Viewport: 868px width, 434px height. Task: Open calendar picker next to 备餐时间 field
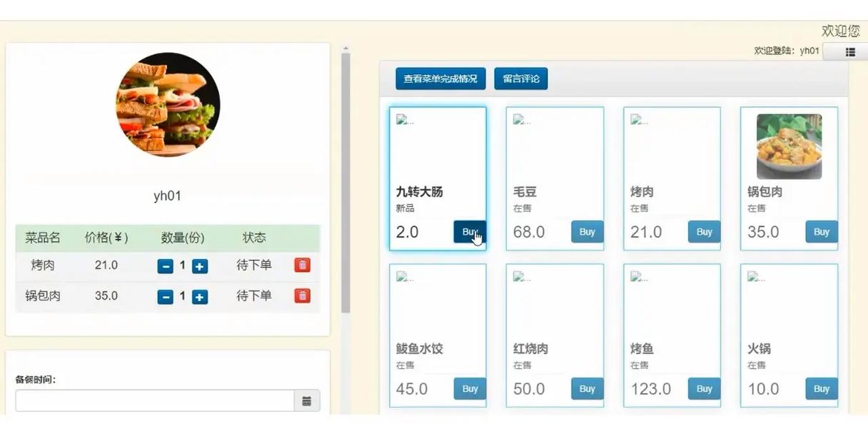tap(307, 402)
